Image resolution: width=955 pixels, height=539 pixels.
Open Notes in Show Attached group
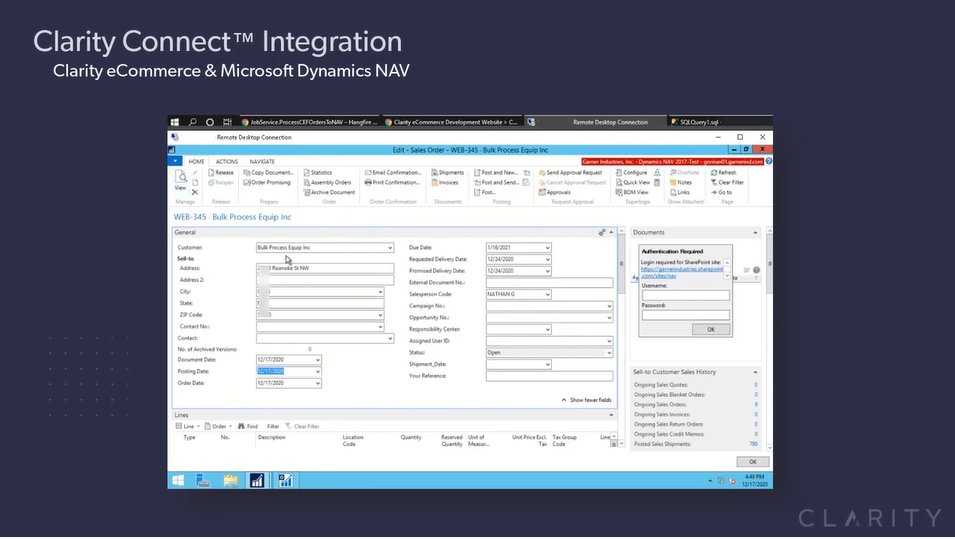[x=680, y=182]
